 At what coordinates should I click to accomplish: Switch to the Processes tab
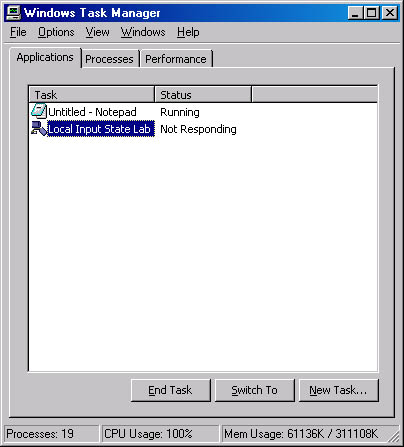click(110, 59)
